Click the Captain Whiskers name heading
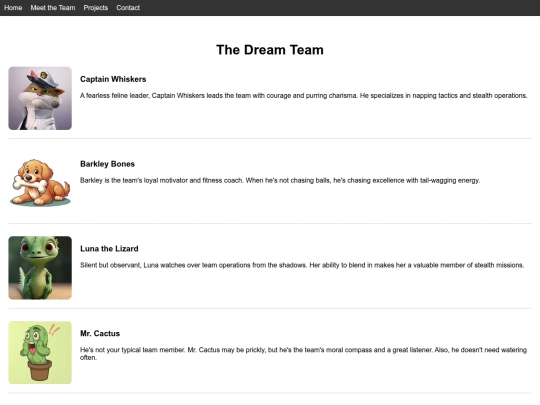 [113, 79]
